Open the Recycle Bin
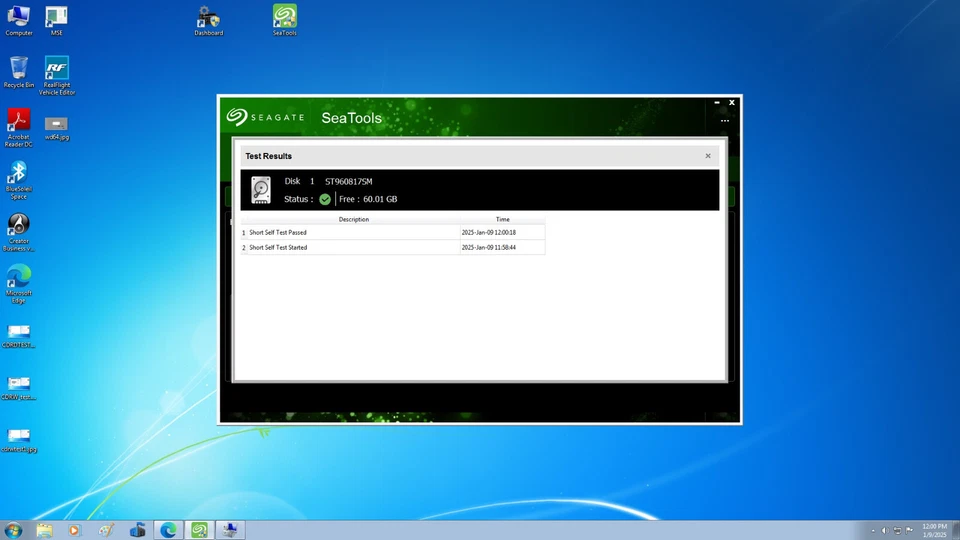Viewport: 960px width, 540px height. [x=18, y=70]
